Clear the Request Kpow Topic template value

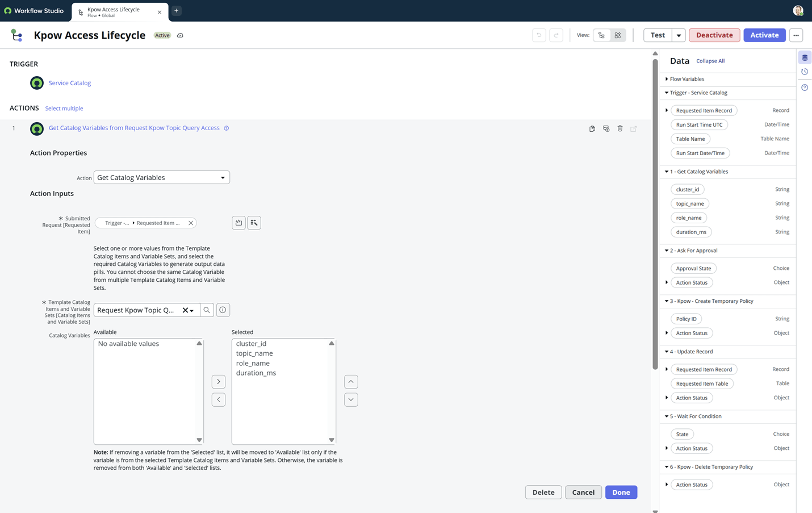[x=185, y=310]
